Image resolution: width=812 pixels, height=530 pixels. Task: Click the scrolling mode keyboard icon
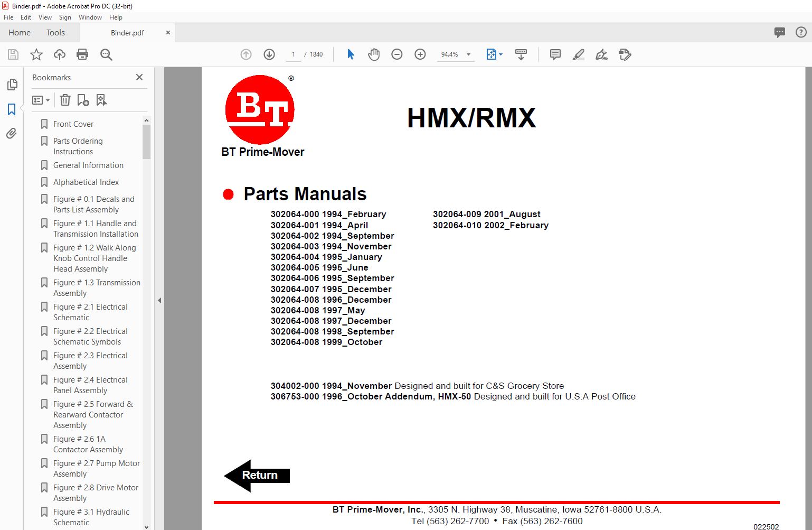click(x=521, y=54)
